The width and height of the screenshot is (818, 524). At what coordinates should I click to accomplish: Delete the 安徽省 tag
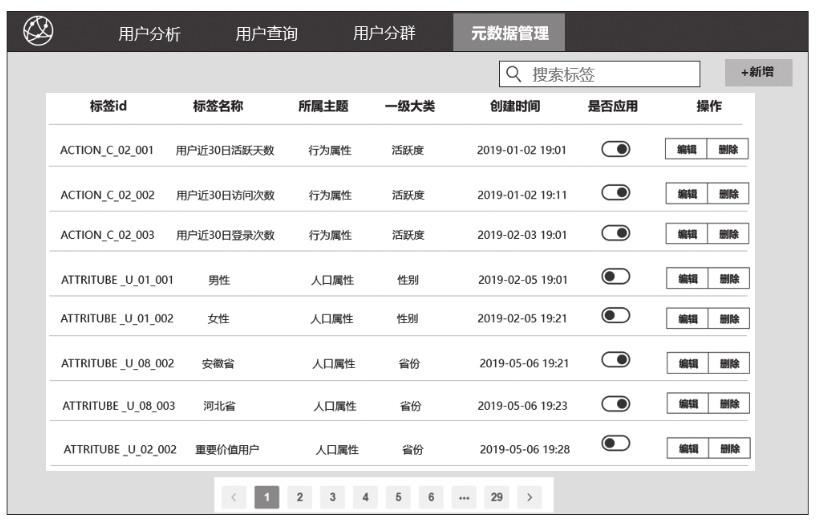pyautogui.click(x=729, y=363)
